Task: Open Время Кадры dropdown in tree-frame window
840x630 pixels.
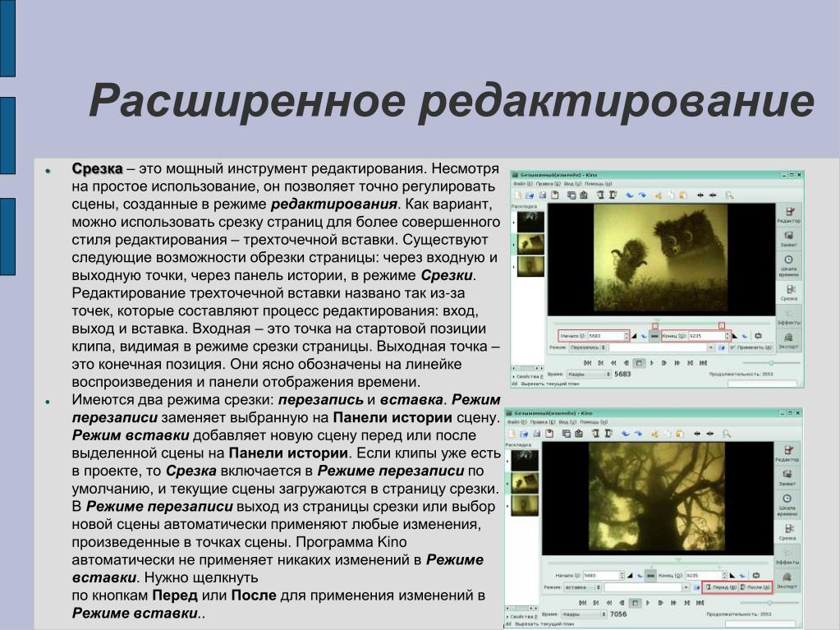Action: point(584,614)
